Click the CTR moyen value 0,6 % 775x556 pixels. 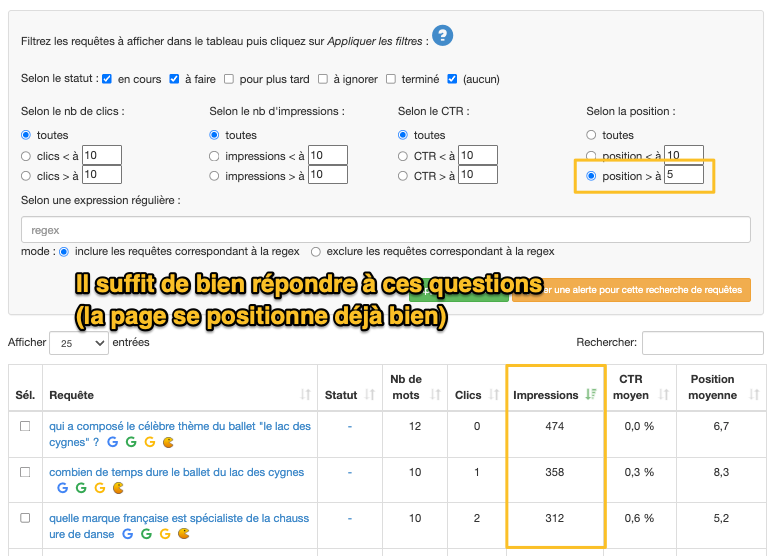pyautogui.click(x=639, y=518)
